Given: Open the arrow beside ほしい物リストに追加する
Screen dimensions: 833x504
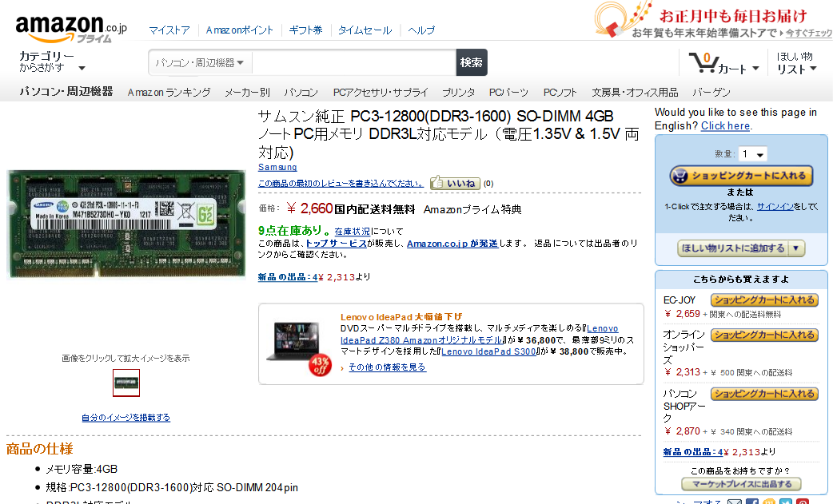Looking at the screenshot, I should pos(795,248).
